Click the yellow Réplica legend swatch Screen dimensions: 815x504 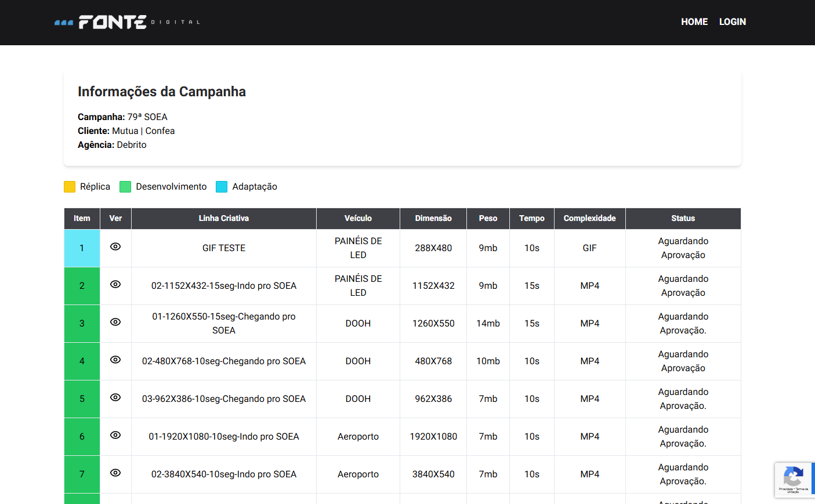[70, 187]
